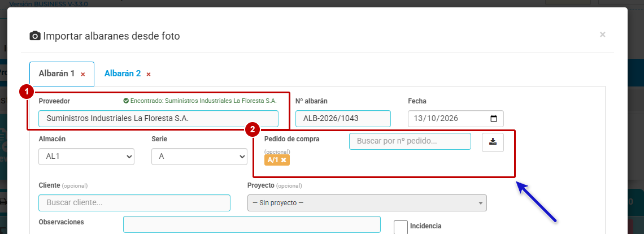Click the Nº albarán input field
644x234 pixels.
click(x=343, y=119)
